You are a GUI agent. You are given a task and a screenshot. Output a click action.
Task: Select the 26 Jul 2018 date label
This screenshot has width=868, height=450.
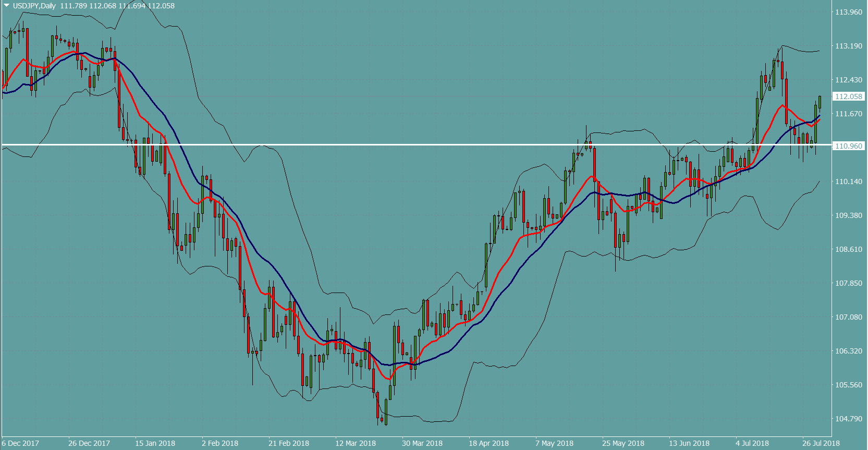pyautogui.click(x=821, y=443)
